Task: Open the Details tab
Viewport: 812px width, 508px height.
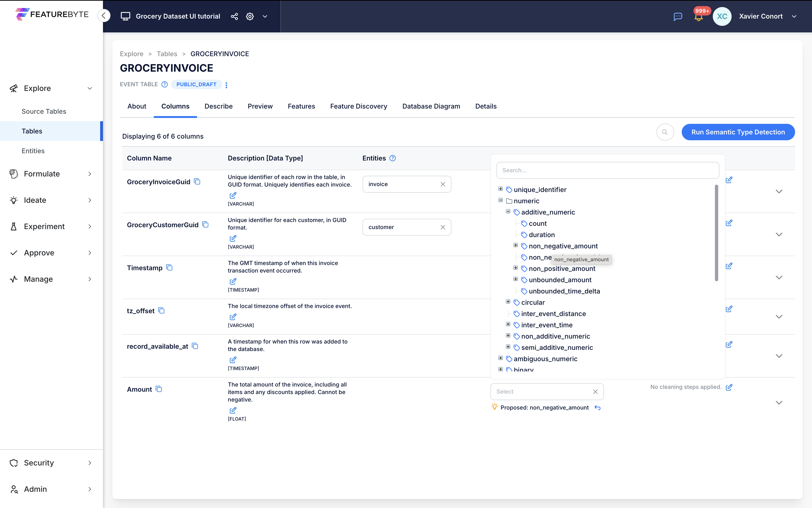Action: coord(486,106)
